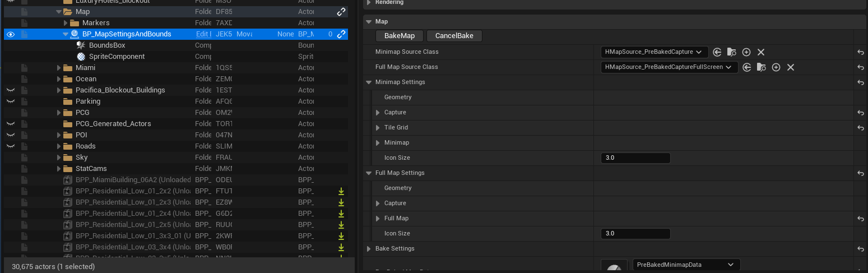Show the hidden PCG_Generated_Actors folder
The image size is (868, 273).
point(10,124)
